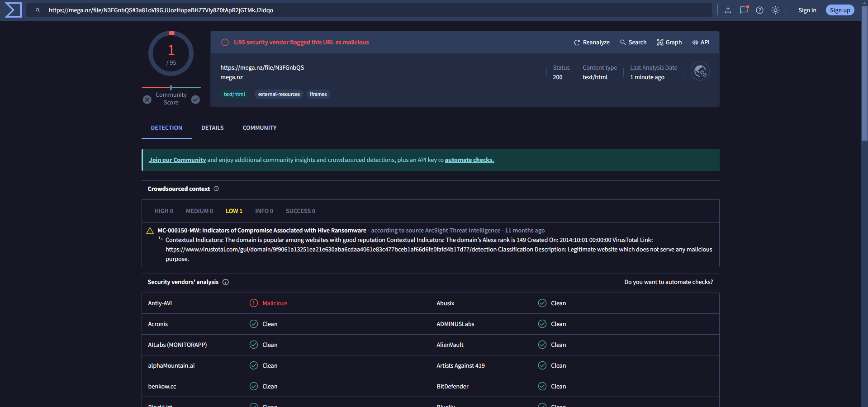This screenshot has height=407, width=868.
Task: Select the external-resources tag
Action: point(279,94)
